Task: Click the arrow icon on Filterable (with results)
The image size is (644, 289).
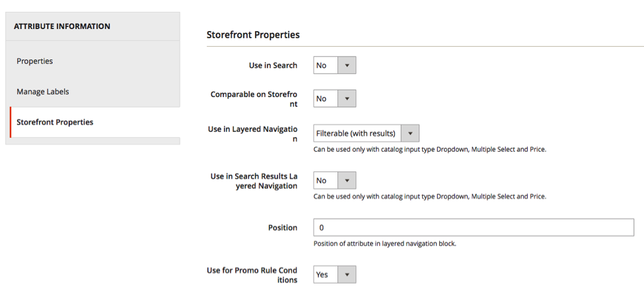Action: (x=410, y=133)
